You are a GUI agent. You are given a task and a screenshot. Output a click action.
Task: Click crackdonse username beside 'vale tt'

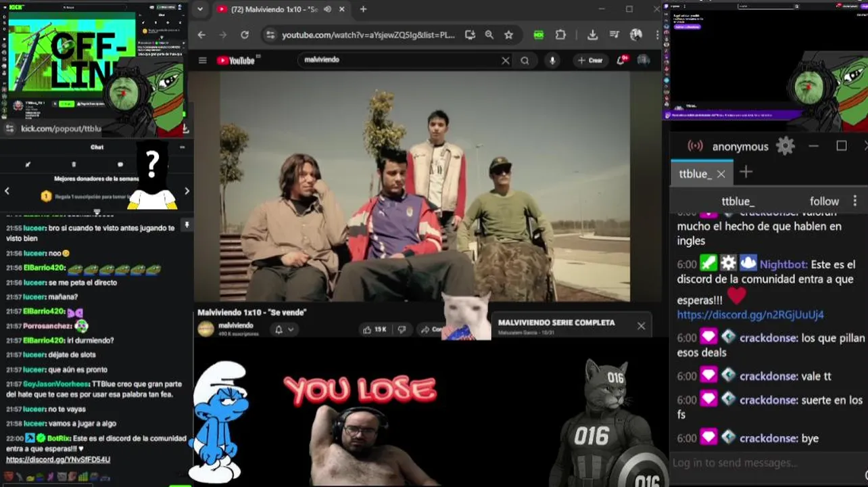769,377
